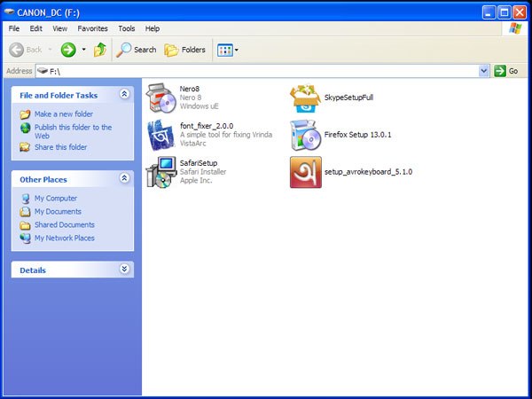Screen dimensions: 532x399
Task: Click the Go arrow button
Action: point(500,71)
